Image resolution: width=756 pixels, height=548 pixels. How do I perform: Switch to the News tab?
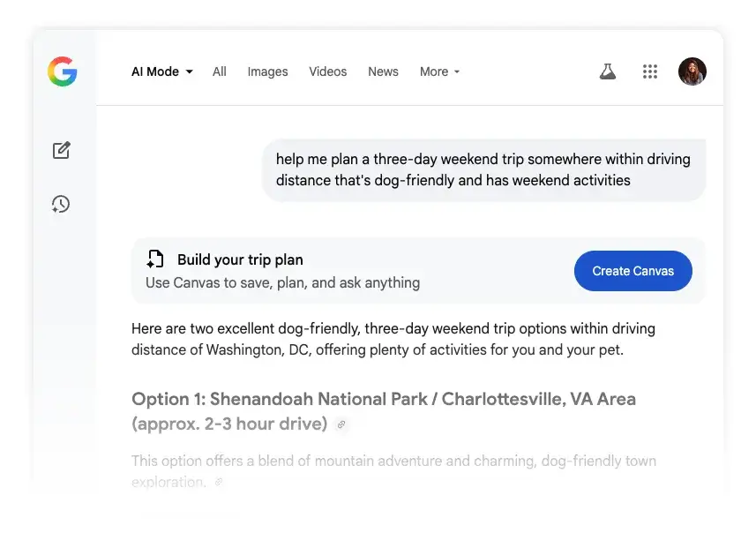[383, 71]
